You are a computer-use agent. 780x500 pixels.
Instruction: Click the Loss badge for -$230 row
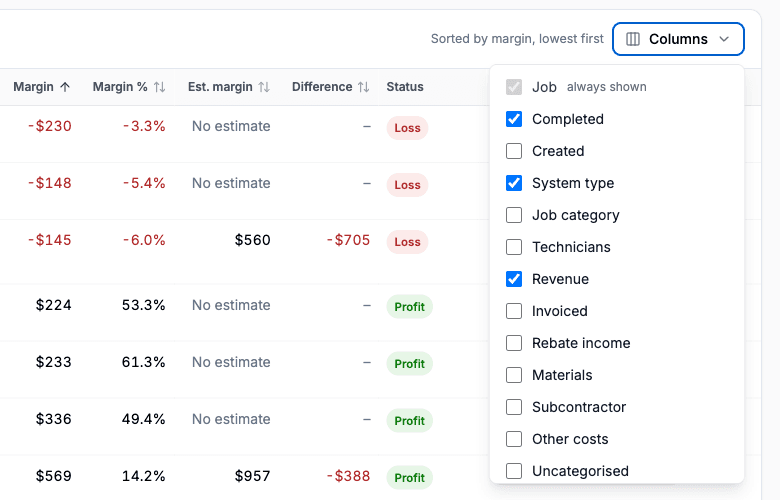click(407, 128)
